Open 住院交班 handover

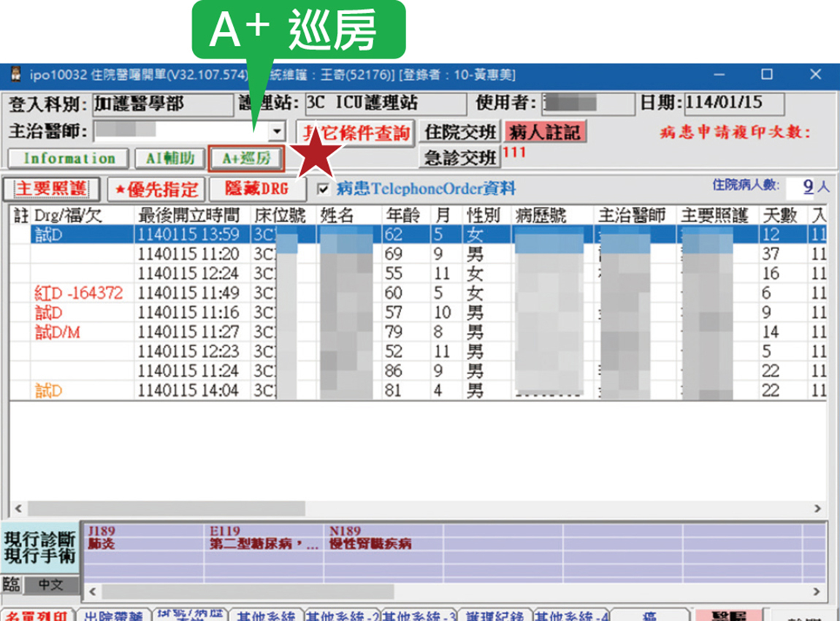(x=460, y=132)
